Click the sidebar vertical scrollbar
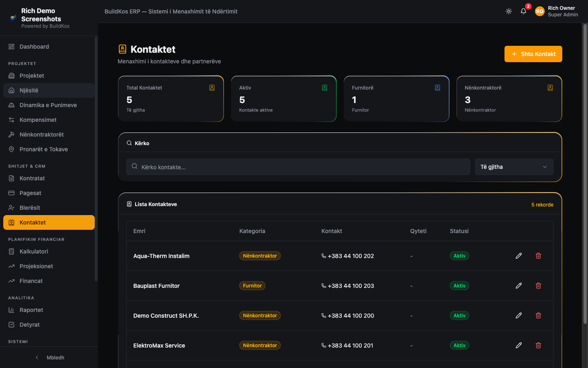The width and height of the screenshot is (588, 368). 96,159
